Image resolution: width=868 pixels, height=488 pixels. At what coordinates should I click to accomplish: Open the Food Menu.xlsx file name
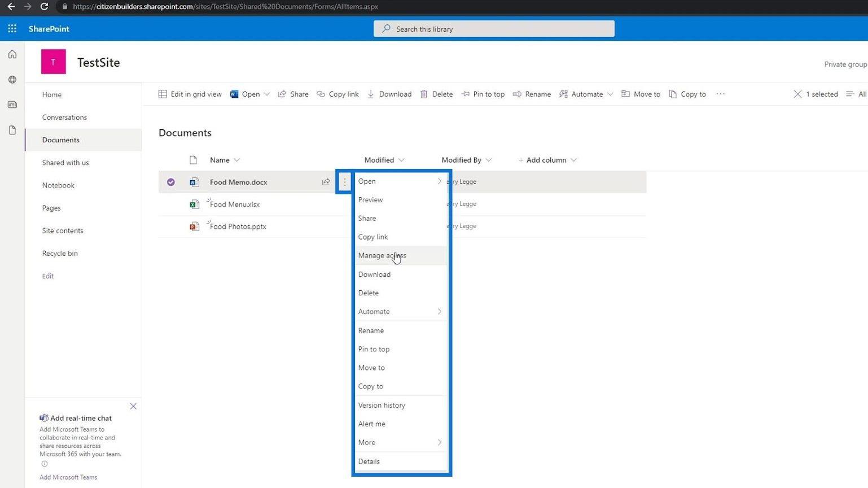235,204
